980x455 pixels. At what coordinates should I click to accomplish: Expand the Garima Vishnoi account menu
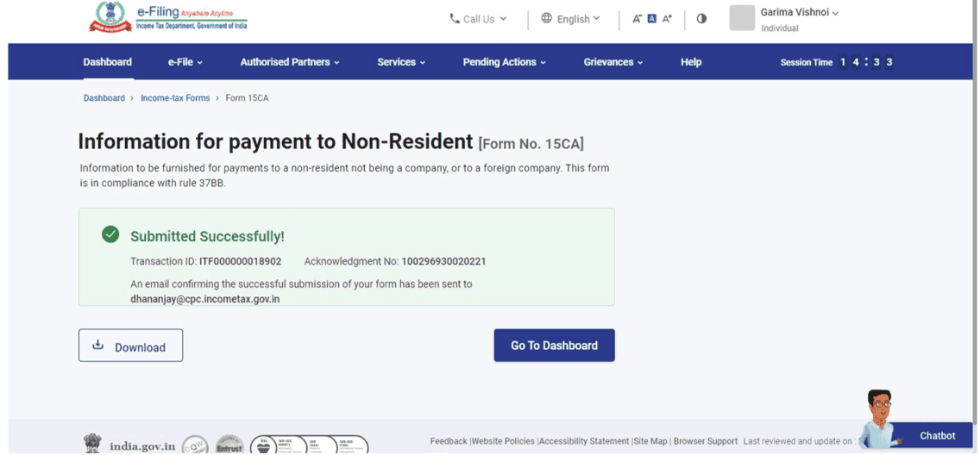point(799,13)
